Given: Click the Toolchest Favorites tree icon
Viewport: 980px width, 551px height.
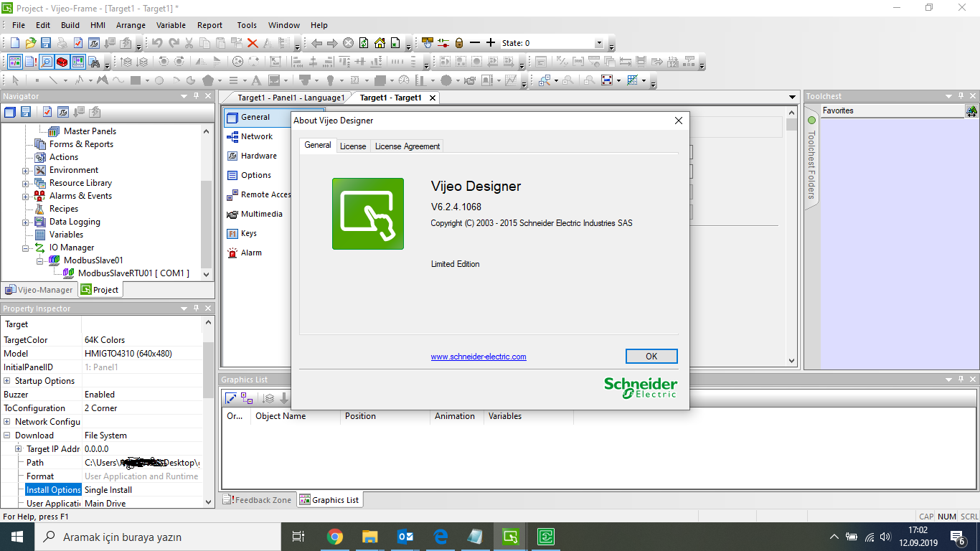Looking at the screenshot, I should (971, 110).
